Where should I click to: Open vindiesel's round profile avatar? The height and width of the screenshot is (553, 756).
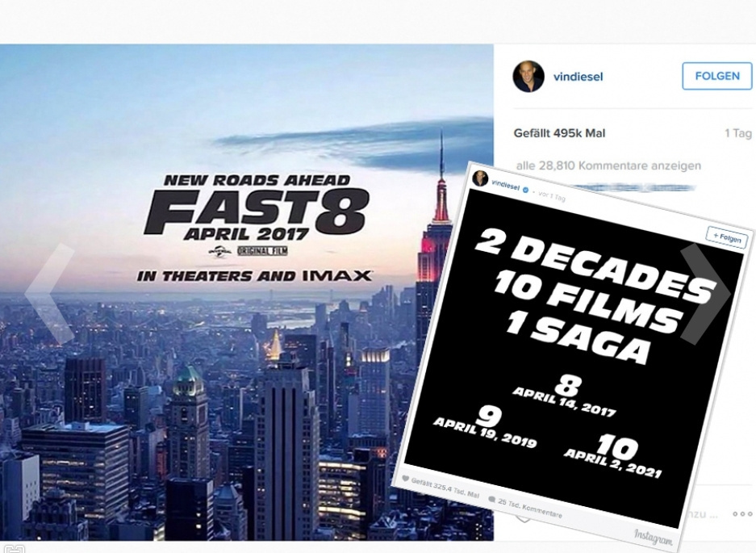528,76
